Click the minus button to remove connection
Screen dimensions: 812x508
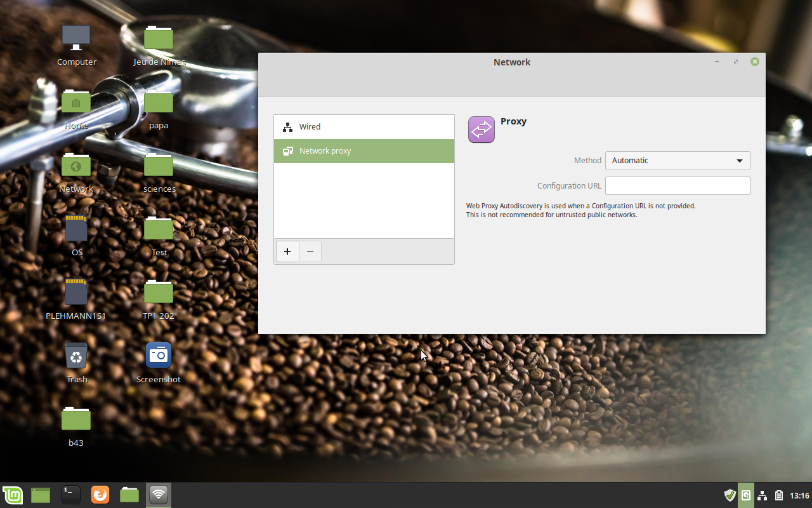tap(310, 251)
